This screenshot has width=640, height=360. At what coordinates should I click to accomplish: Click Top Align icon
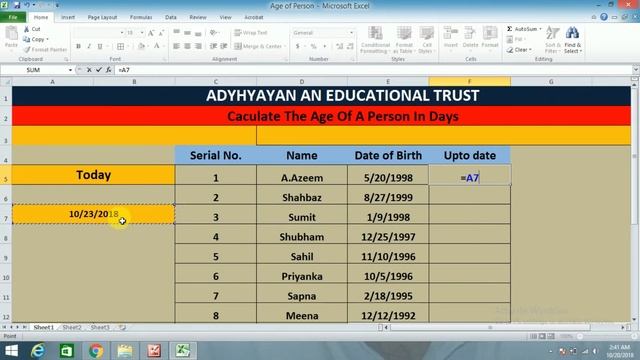point(176,32)
